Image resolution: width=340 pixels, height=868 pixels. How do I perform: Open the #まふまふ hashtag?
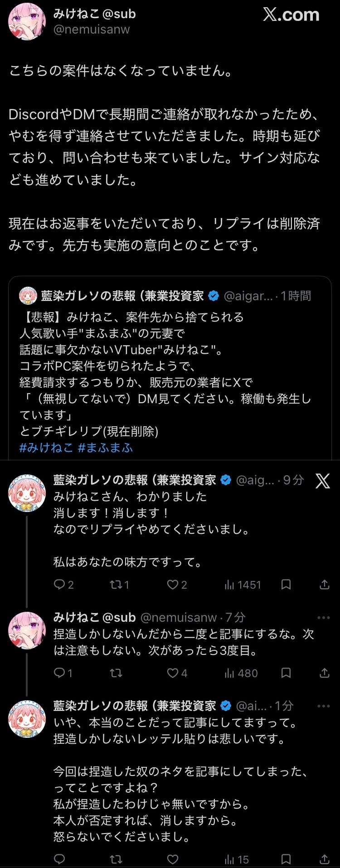click(106, 448)
